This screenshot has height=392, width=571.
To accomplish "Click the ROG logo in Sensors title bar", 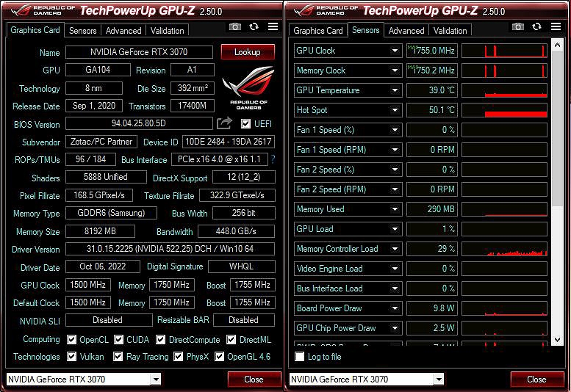I will 305,10.
